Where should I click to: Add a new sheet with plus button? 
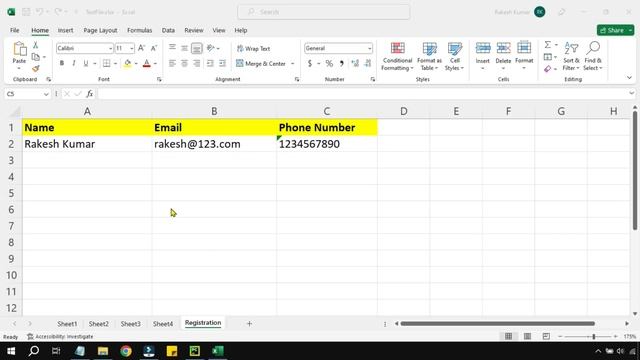pos(249,324)
